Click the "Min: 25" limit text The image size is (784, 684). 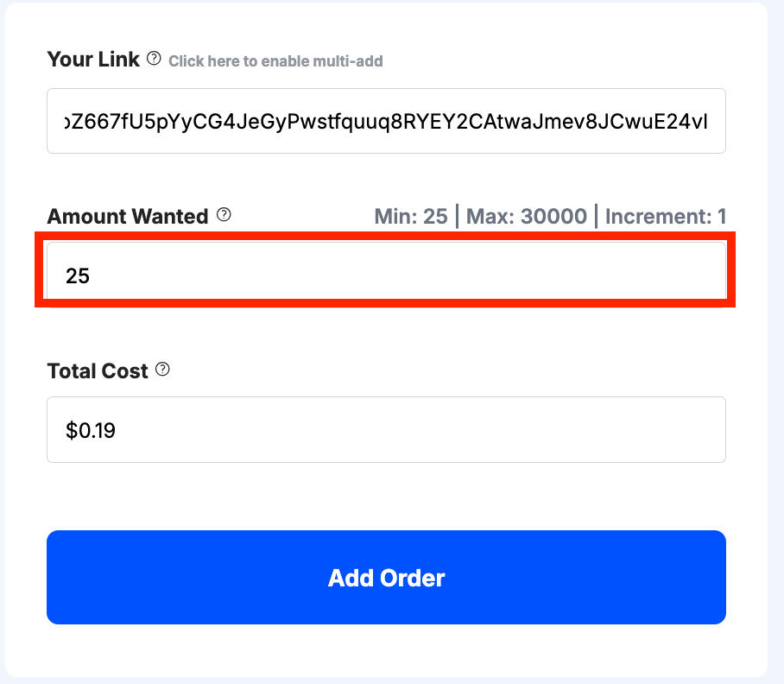(x=411, y=216)
